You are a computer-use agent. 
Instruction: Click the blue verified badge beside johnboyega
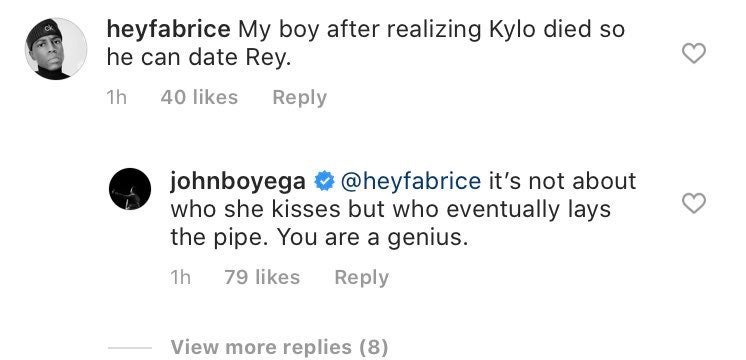click(x=324, y=182)
